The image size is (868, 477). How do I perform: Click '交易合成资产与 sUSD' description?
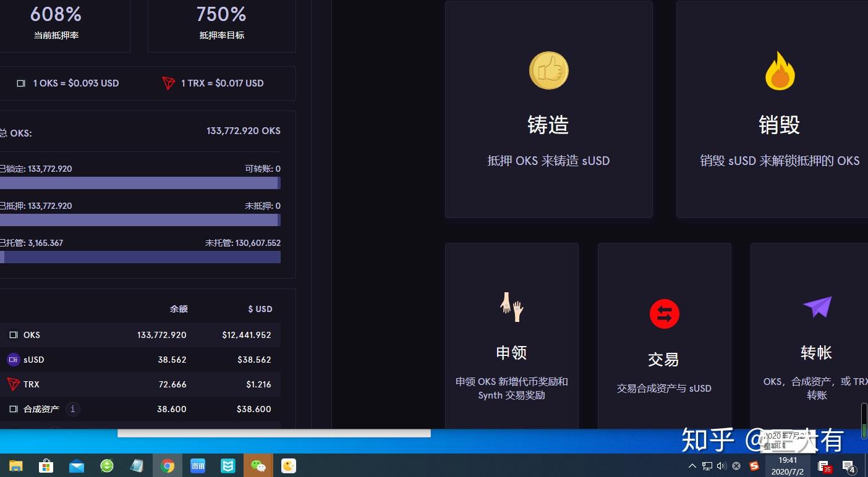pyautogui.click(x=664, y=388)
